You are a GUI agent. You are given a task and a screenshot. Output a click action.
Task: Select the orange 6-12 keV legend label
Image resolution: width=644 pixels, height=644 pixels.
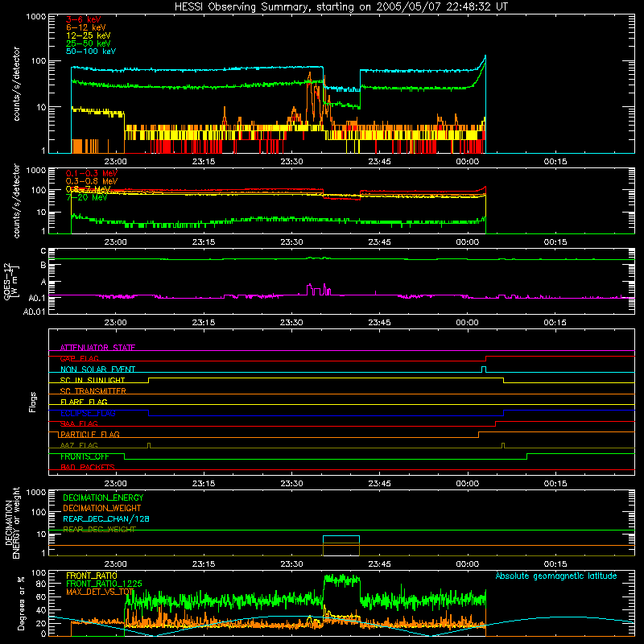click(85, 27)
